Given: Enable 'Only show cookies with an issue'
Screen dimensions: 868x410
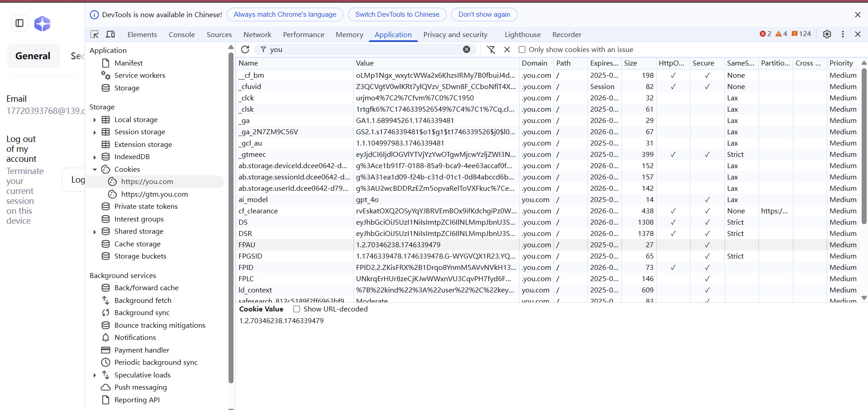Looking at the screenshot, I should pos(522,50).
